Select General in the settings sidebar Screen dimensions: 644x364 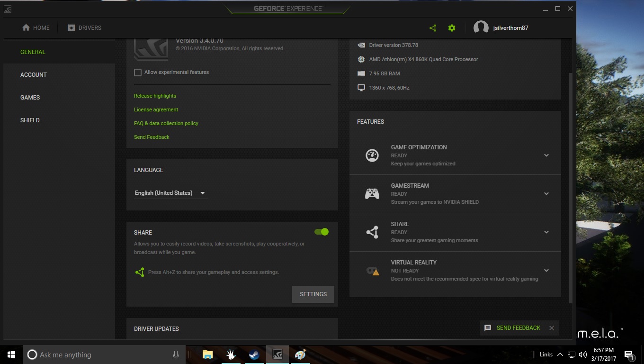[x=59, y=52]
